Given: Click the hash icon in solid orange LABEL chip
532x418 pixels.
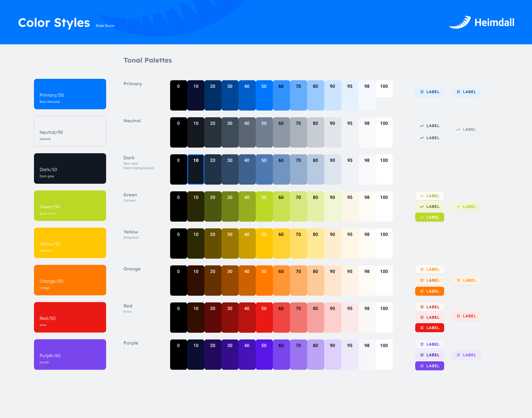Looking at the screenshot, I should coord(422,291).
